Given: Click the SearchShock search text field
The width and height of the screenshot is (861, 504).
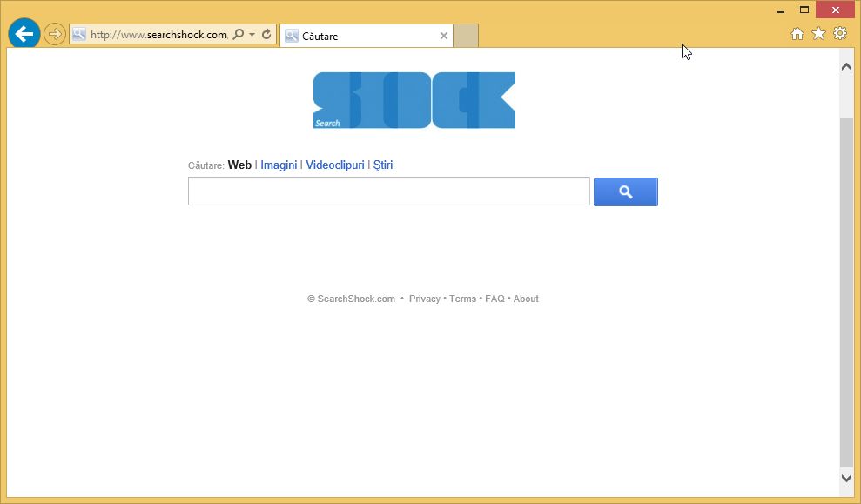Looking at the screenshot, I should point(389,191).
